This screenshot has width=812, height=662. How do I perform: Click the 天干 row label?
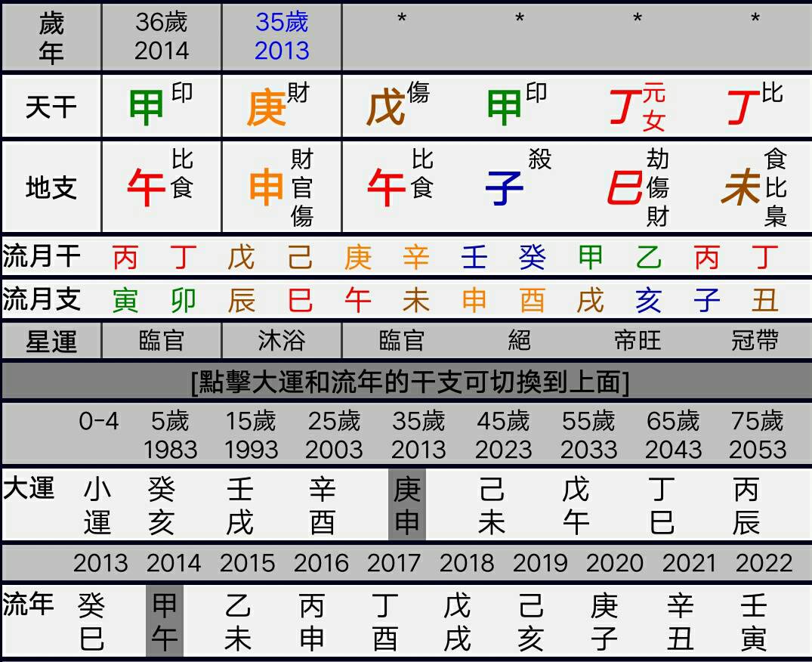click(x=51, y=107)
